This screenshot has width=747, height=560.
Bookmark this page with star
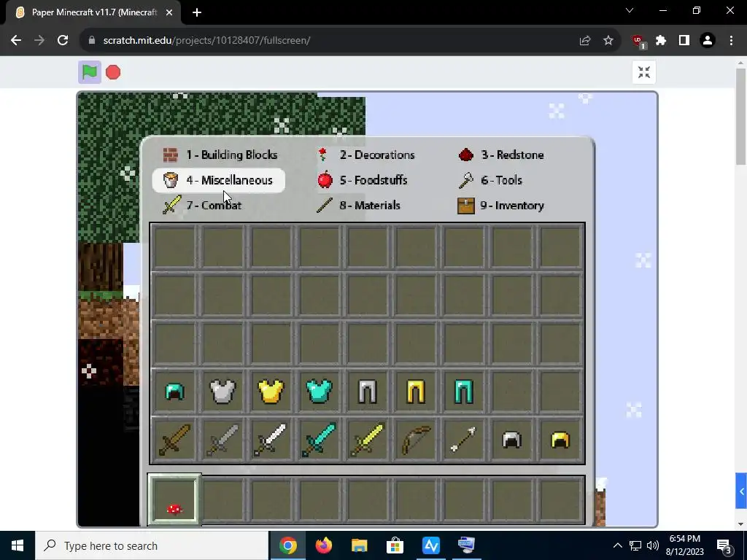point(608,41)
